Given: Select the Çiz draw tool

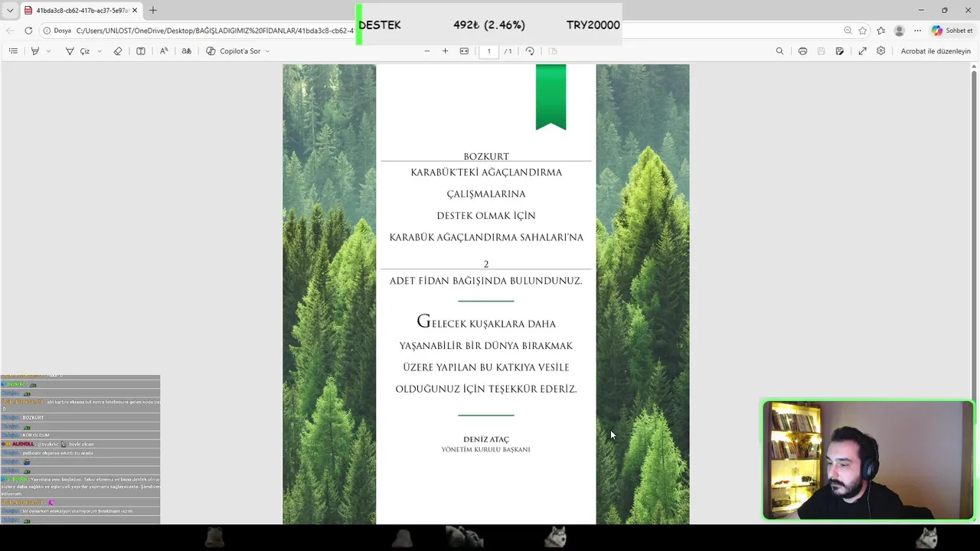Looking at the screenshot, I should pos(77,51).
